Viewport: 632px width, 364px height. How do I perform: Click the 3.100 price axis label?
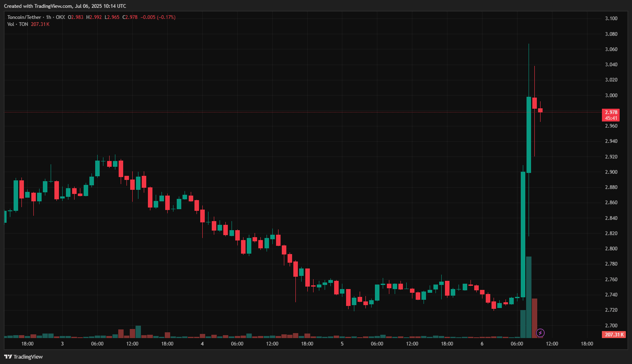[611, 19]
